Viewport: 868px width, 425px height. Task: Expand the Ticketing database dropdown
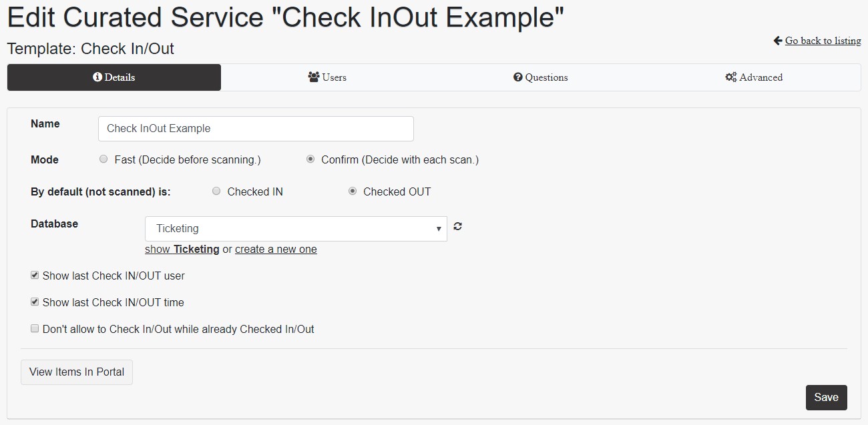[x=296, y=229]
